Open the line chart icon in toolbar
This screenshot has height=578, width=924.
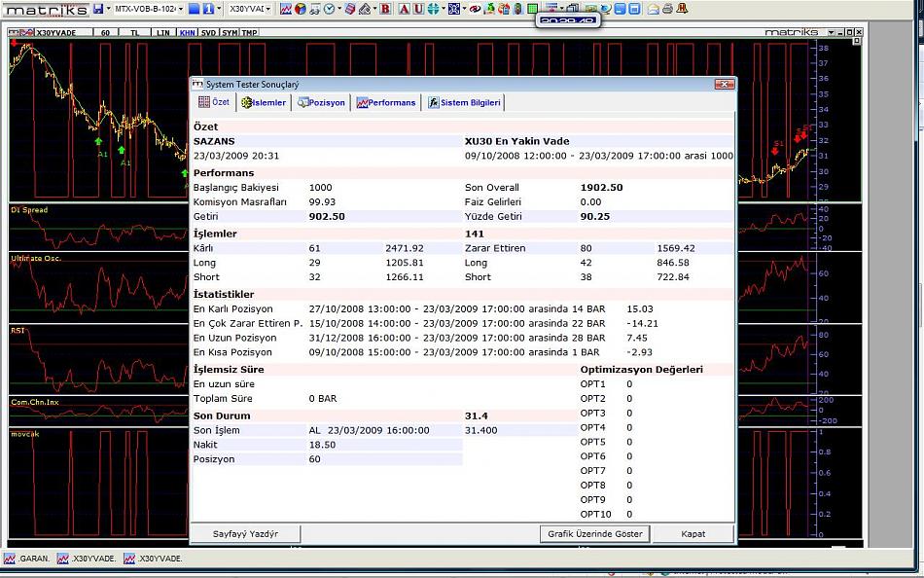pos(286,9)
